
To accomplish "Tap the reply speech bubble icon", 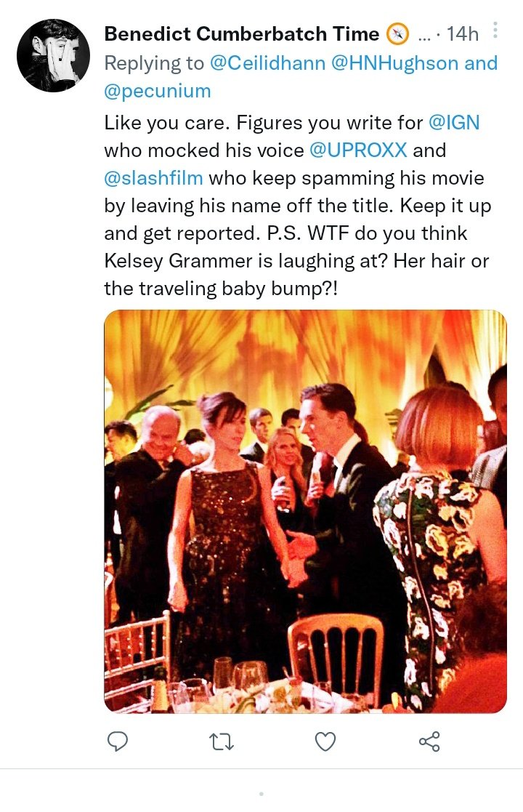I will click(117, 741).
